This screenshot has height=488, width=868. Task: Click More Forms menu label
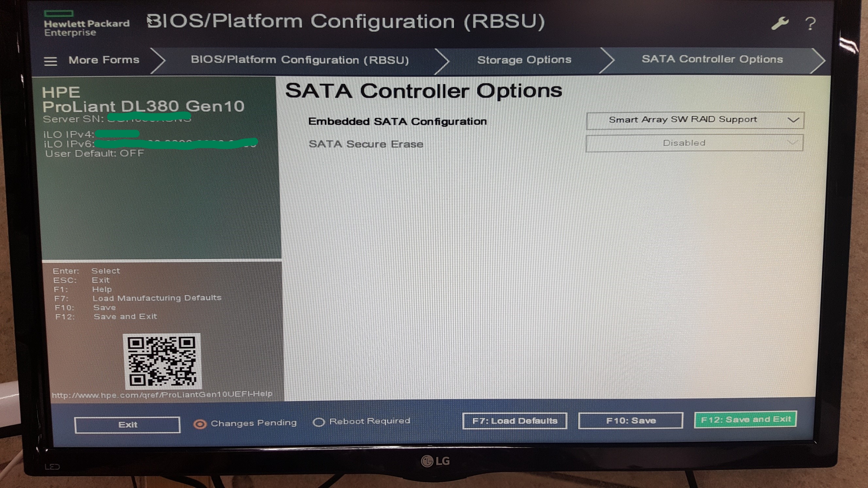[104, 60]
